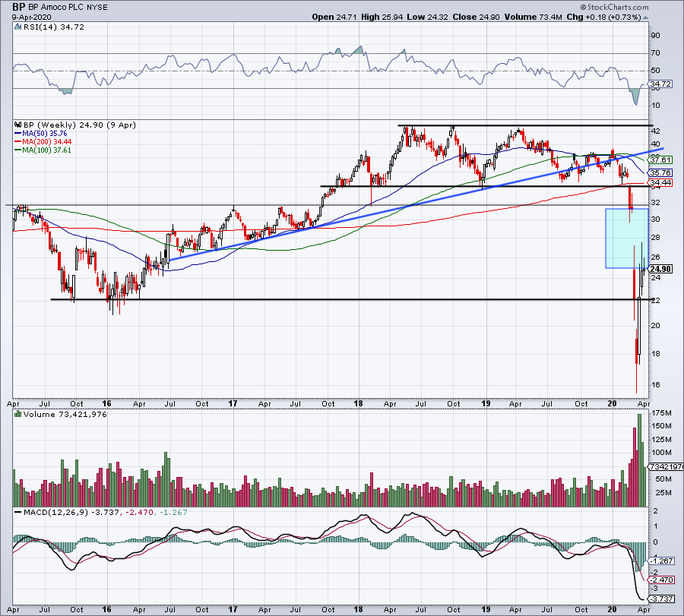Click the candlestick icon beside BP (Weekly)
This screenshot has height=616, width=684.
click(17, 125)
